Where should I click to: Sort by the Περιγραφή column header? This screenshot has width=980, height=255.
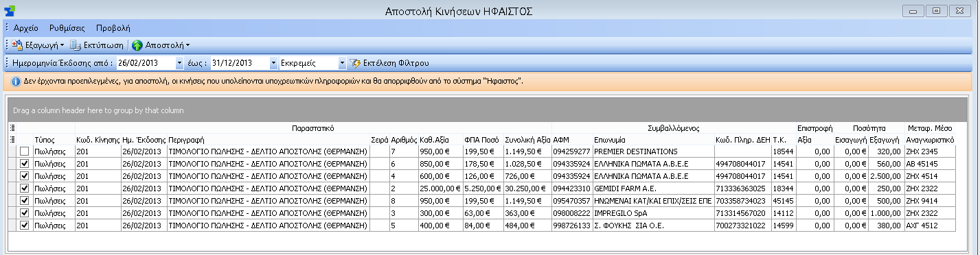pos(268,139)
